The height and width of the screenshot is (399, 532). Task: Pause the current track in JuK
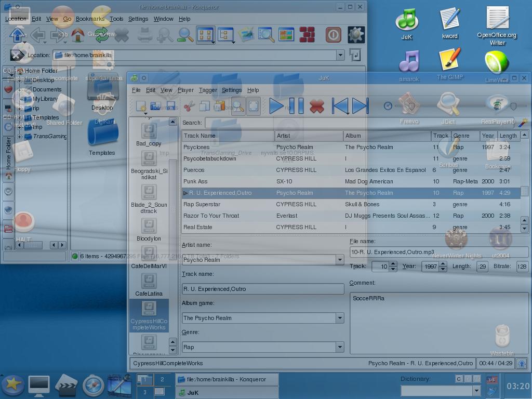(x=296, y=106)
